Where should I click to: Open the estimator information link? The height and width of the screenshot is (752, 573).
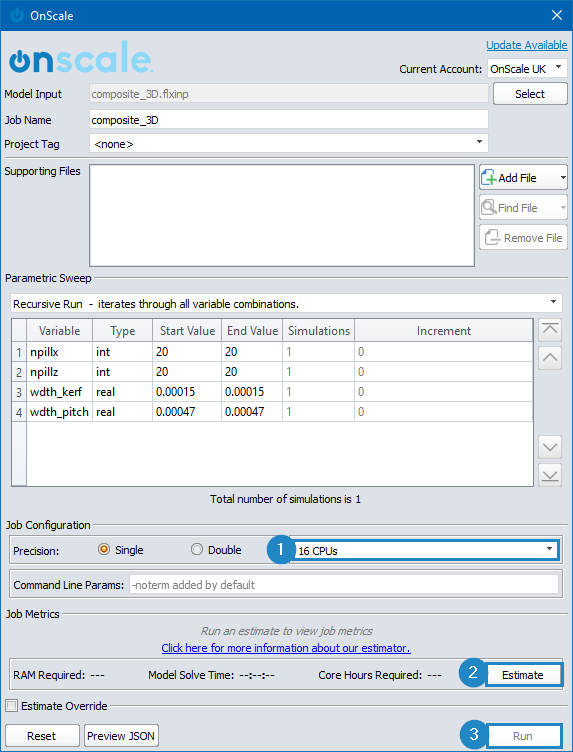coord(286,648)
